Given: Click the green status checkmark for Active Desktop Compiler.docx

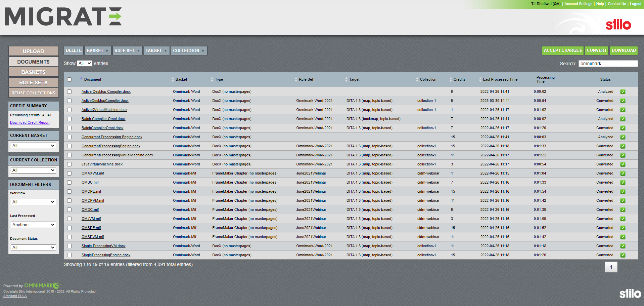Looking at the screenshot, I should coord(623,91).
